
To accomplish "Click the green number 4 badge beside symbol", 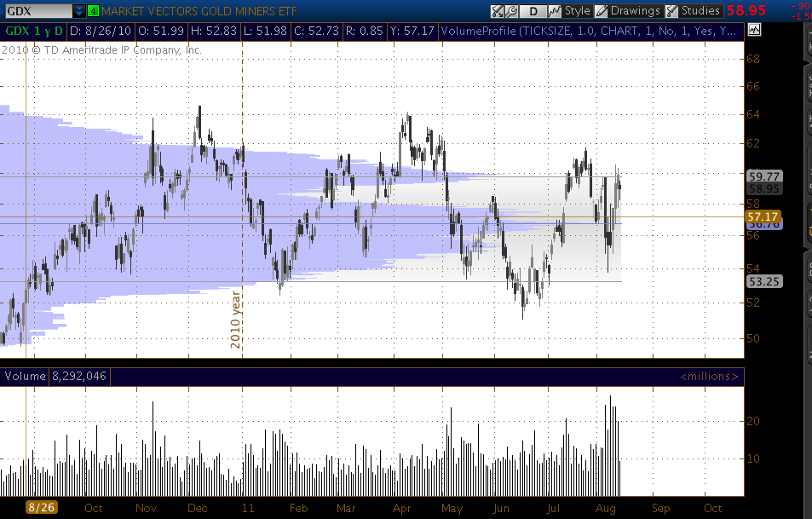I will pos(93,12).
